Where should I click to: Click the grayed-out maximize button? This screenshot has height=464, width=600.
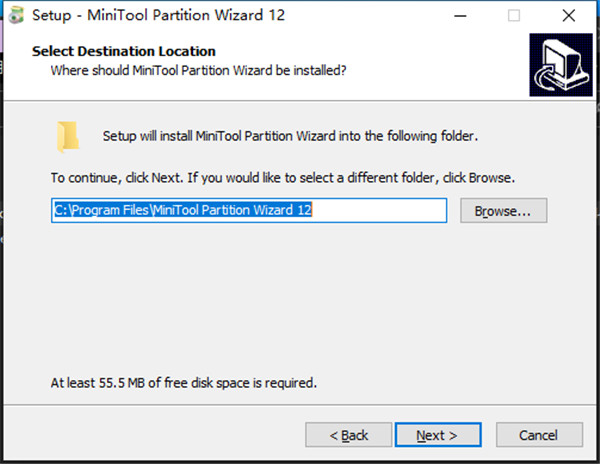pos(514,16)
